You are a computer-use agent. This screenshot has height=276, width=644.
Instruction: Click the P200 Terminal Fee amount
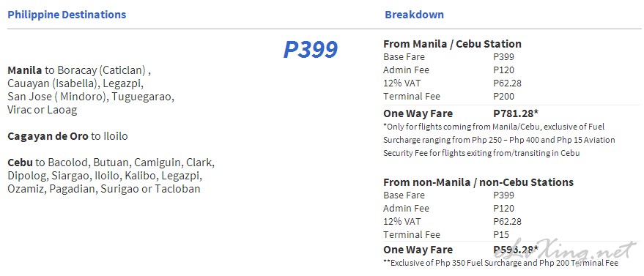pyautogui.click(x=503, y=97)
